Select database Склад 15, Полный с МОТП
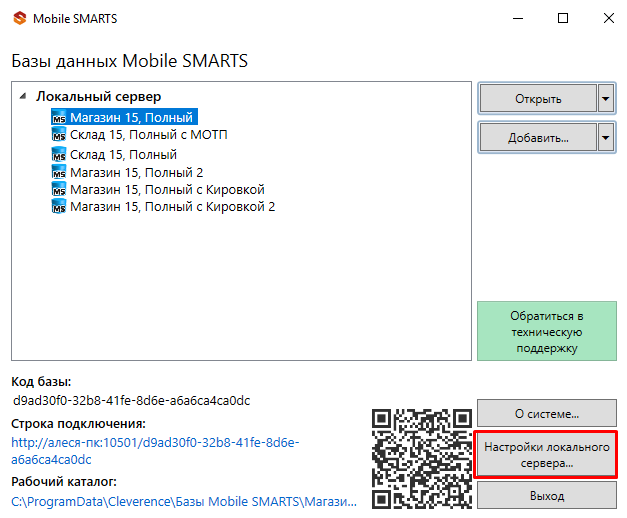627x518 pixels. point(149,134)
